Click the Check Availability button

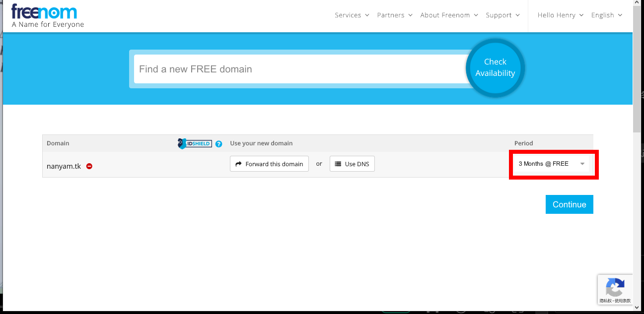point(495,67)
